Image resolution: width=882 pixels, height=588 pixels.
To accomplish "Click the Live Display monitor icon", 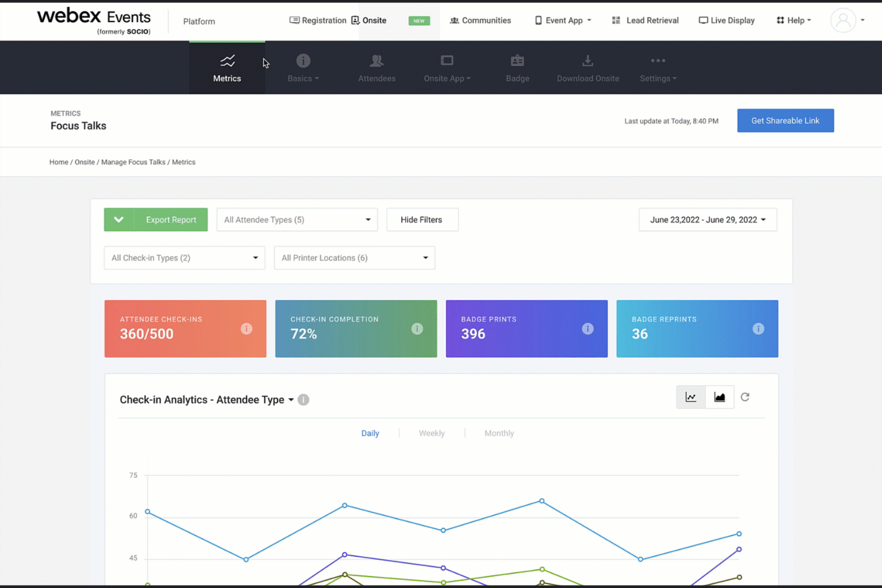I will coord(703,20).
